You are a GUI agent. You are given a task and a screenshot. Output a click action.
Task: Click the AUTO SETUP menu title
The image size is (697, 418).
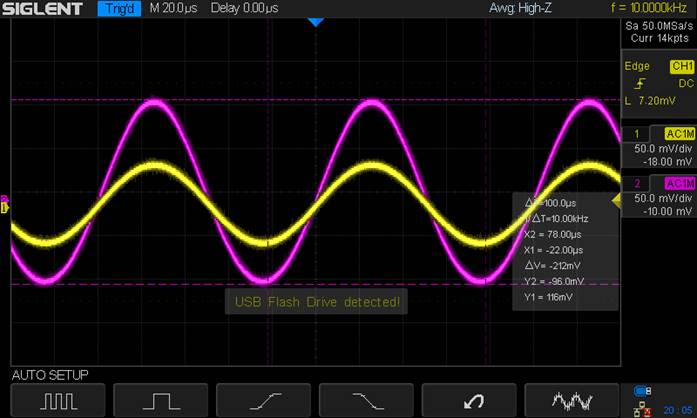50,375
